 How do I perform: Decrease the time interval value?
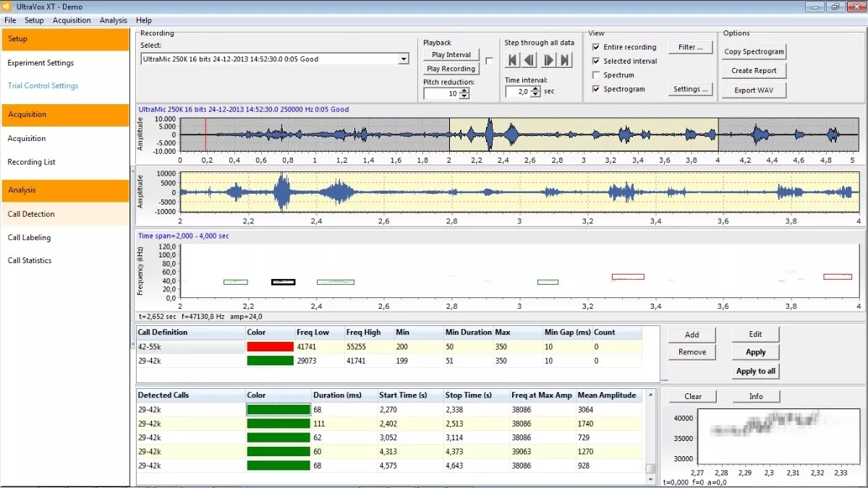[x=535, y=95]
